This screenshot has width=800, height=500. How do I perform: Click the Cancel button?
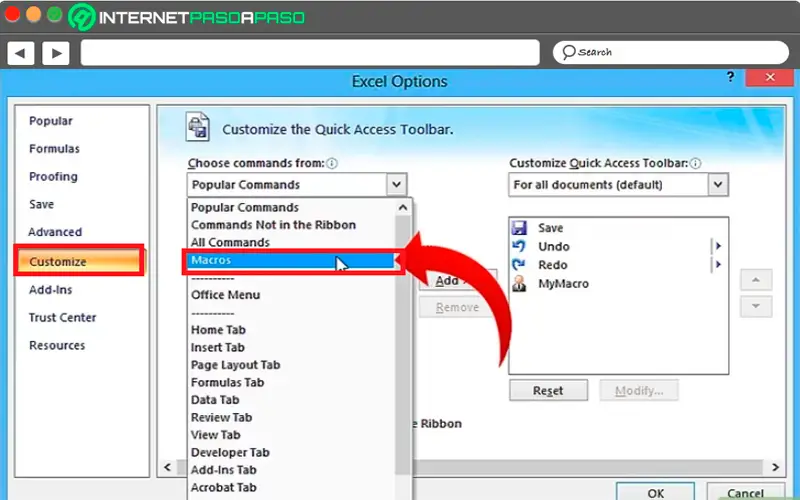pos(745,491)
